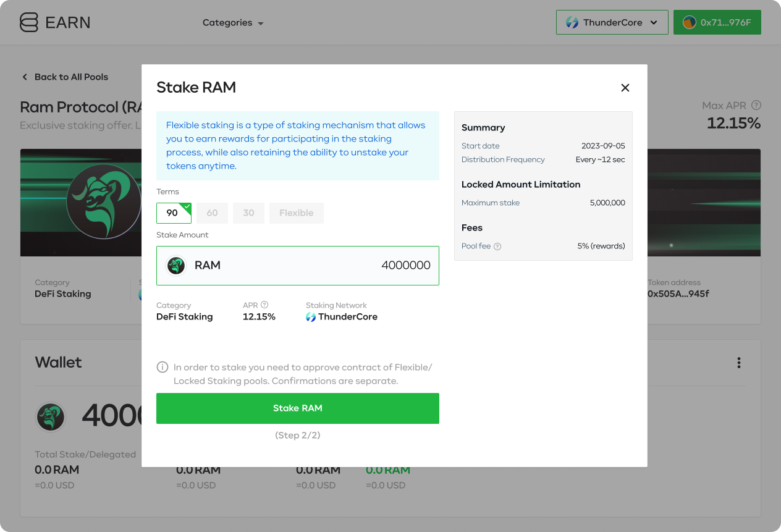Click the DeFi Staking category in dialog

(184, 317)
